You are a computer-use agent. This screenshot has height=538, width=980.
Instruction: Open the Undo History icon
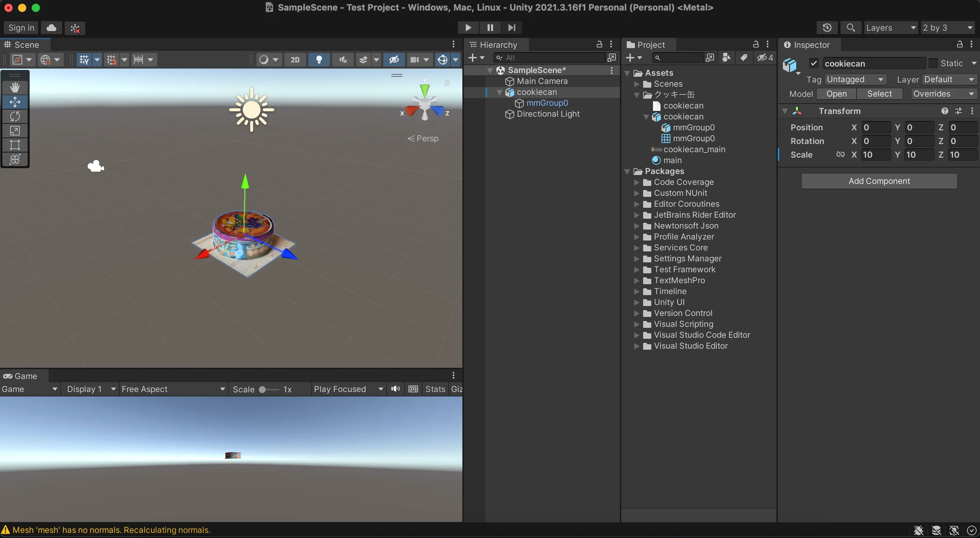tap(827, 27)
